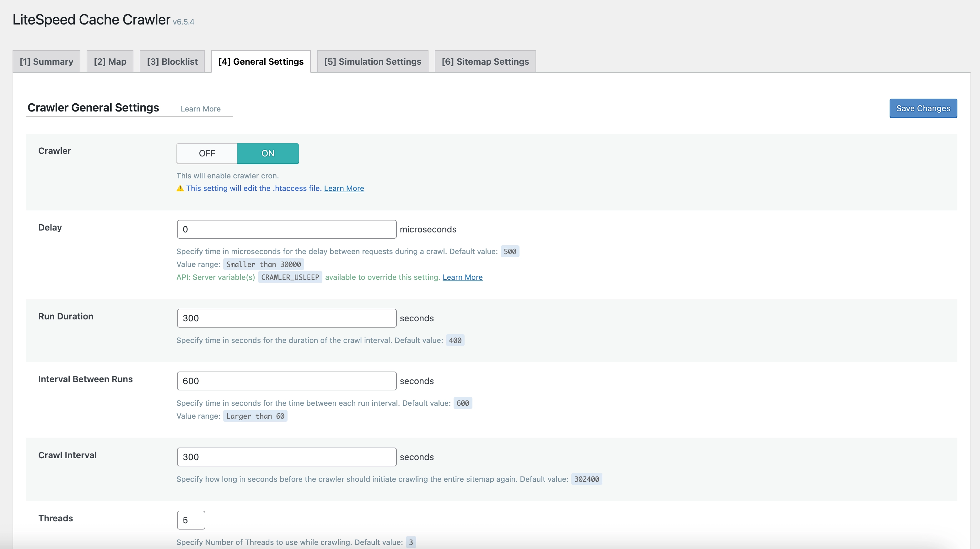The width and height of the screenshot is (980, 549).
Task: Focus the Run Duration input field
Action: click(x=287, y=318)
